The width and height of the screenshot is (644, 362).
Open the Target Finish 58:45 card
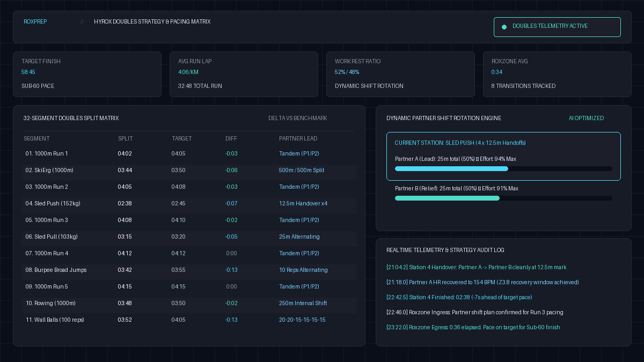[x=87, y=74]
